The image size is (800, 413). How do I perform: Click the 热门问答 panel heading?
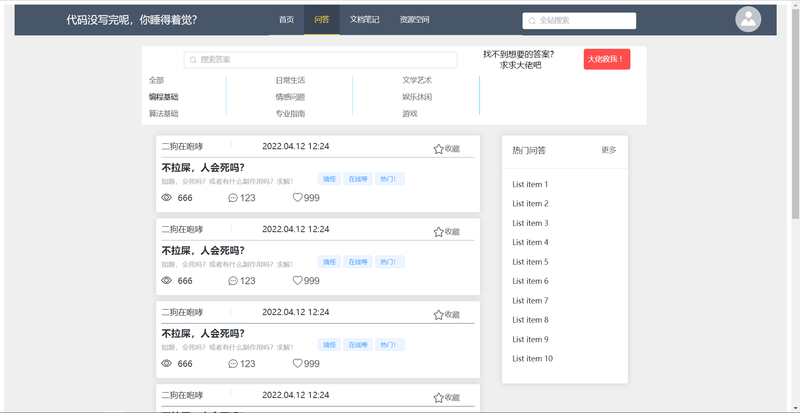pyautogui.click(x=529, y=151)
